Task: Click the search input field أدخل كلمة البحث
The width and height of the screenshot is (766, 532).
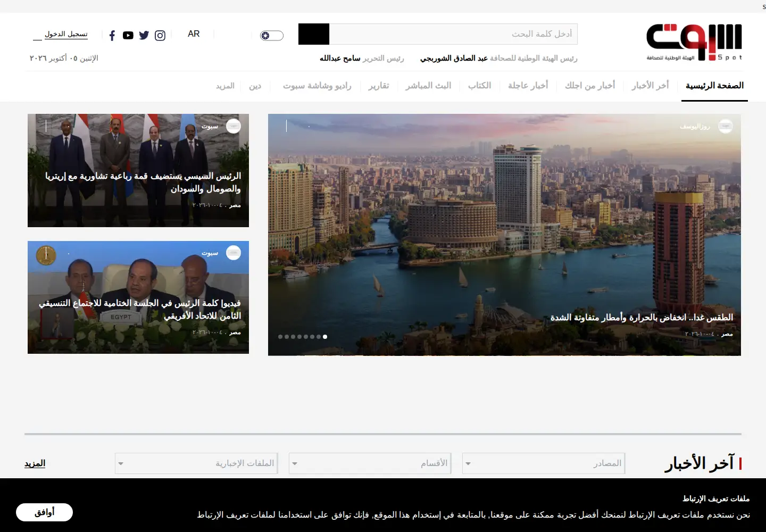Action: click(x=453, y=34)
